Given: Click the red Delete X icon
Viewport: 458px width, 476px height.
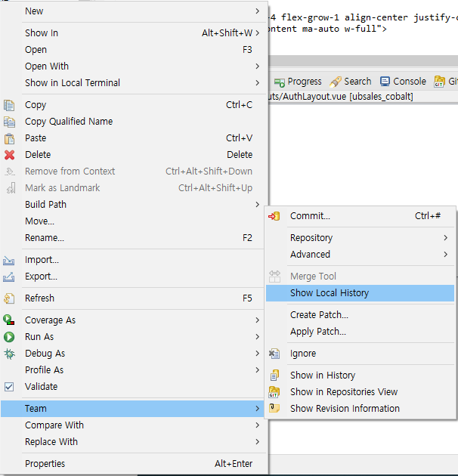Looking at the screenshot, I should click(9, 155).
